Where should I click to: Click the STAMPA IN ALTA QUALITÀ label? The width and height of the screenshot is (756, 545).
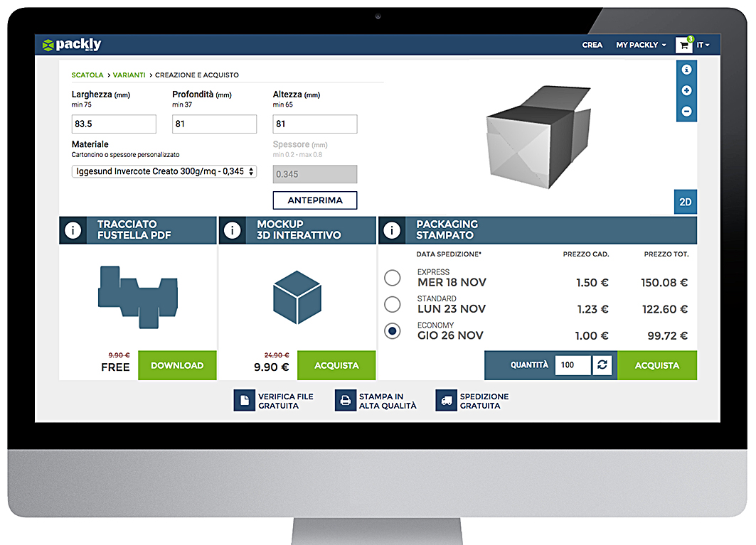[x=388, y=401]
